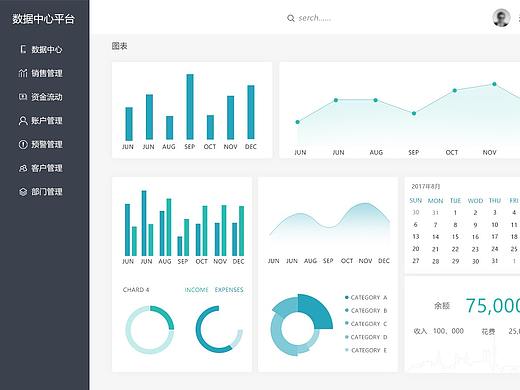The width and height of the screenshot is (520, 390).
Task: Click the DEC bar in top bar chart
Action: [x=251, y=112]
